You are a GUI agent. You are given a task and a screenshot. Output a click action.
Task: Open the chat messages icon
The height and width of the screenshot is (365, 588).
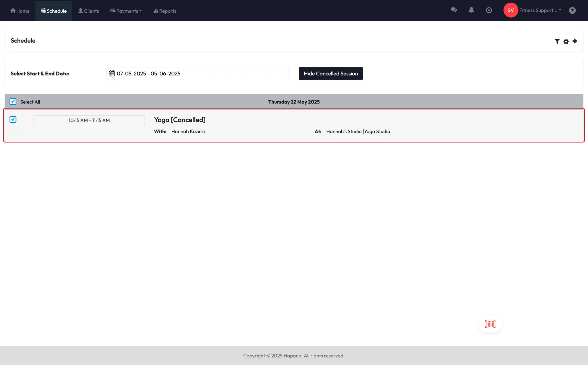click(454, 10)
